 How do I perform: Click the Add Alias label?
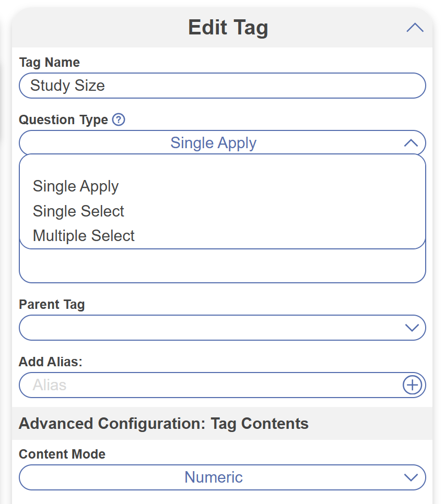51,362
